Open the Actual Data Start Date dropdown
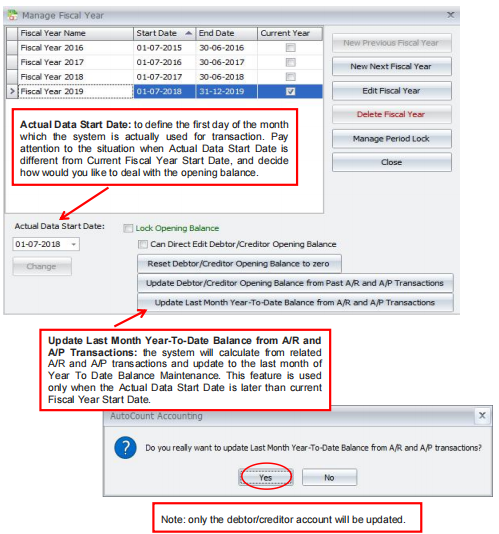 pyautogui.click(x=74, y=245)
